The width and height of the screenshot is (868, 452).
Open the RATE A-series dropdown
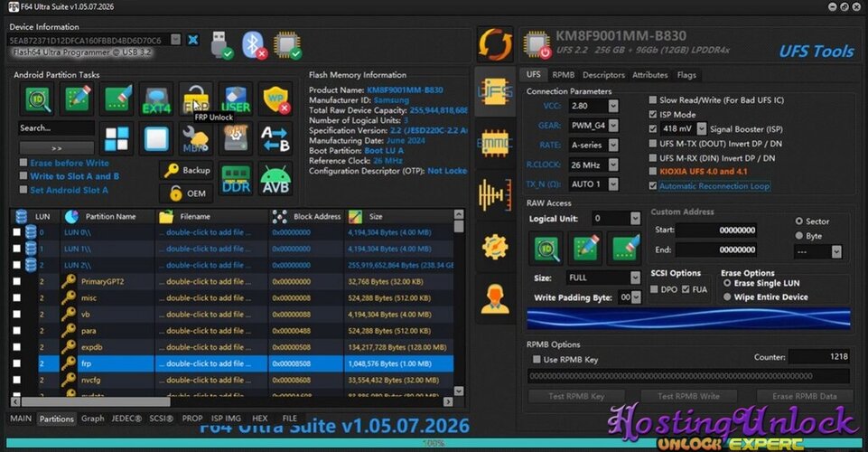(x=612, y=145)
